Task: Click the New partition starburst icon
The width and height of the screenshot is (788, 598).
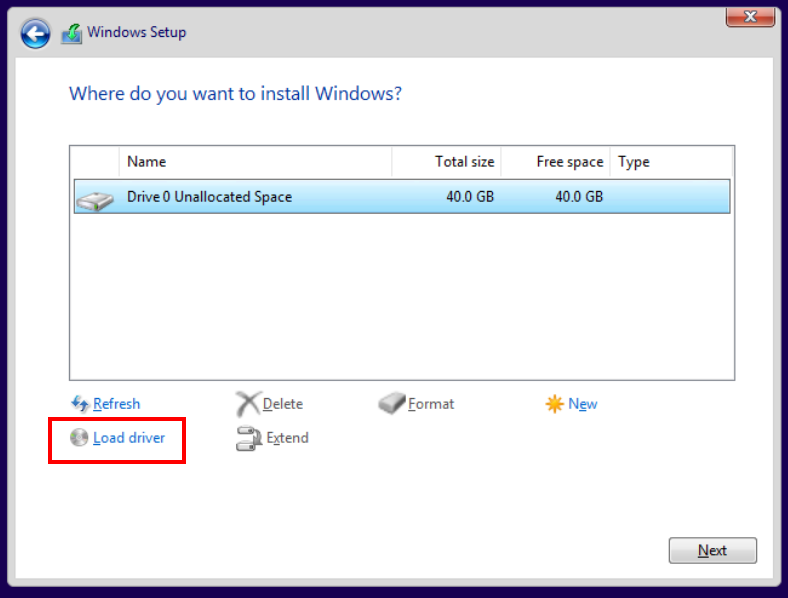Action: (x=554, y=404)
